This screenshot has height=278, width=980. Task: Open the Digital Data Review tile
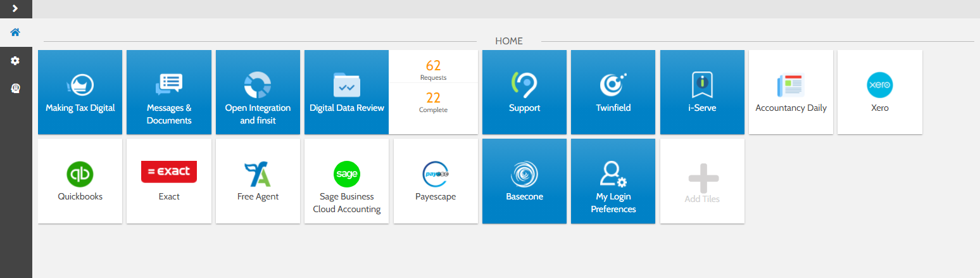pos(346,92)
